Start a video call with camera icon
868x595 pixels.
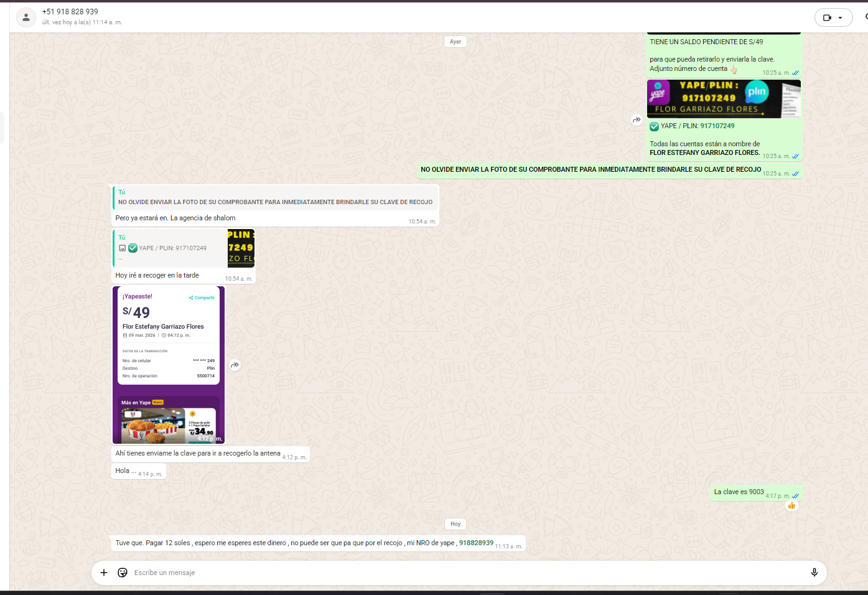(827, 17)
